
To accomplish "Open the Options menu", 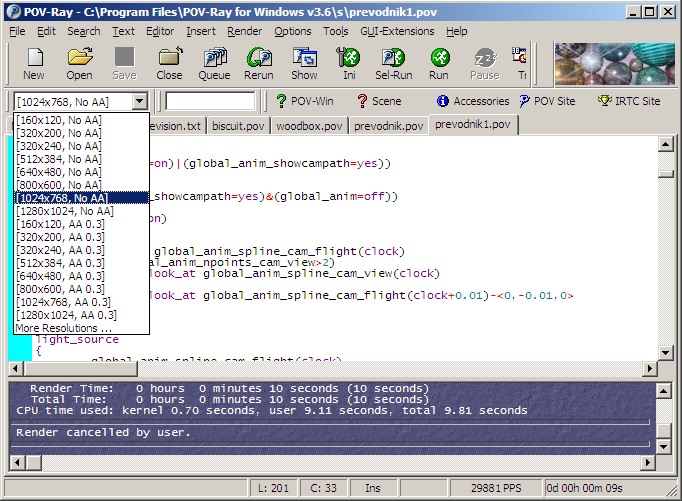I will [293, 31].
